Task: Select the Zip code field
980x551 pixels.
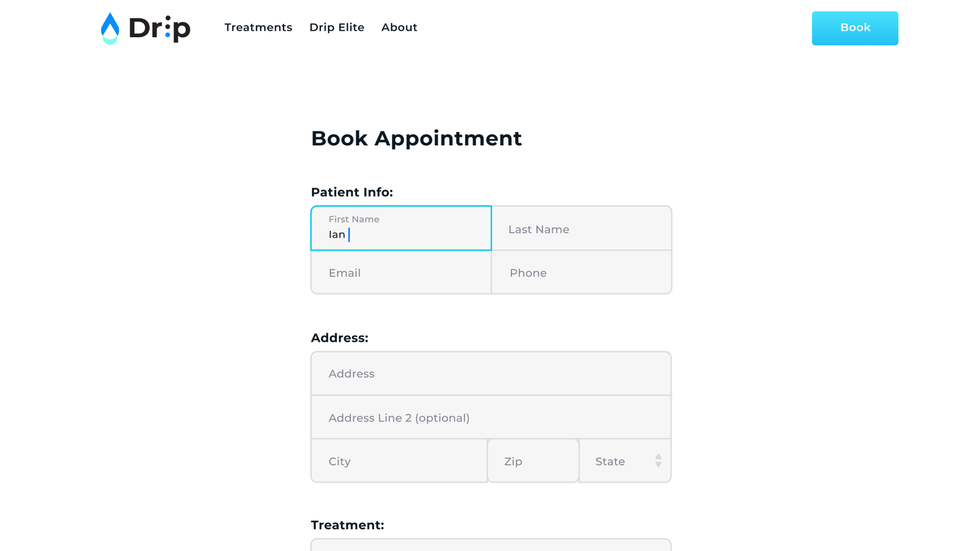Action: point(533,461)
